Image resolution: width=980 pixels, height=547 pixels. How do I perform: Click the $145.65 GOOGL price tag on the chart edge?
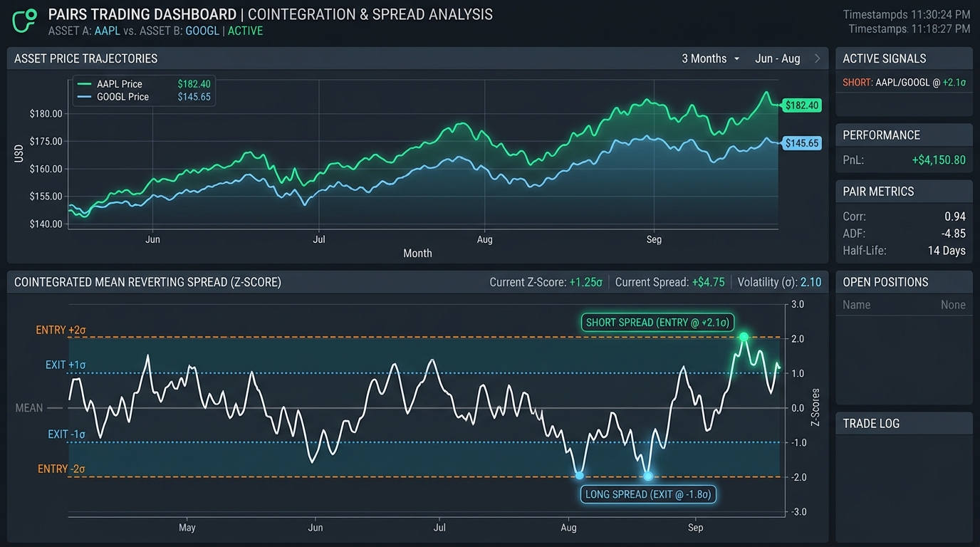coord(802,143)
